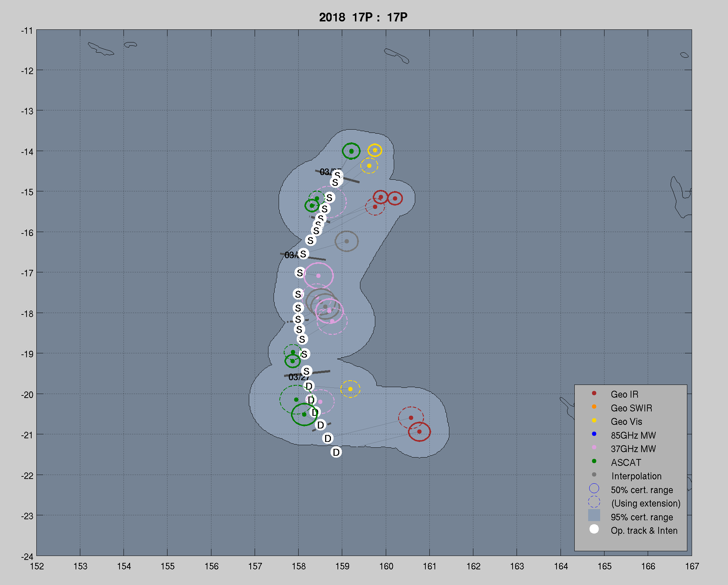Click the Geo SWIR orange legend dot

coord(594,407)
